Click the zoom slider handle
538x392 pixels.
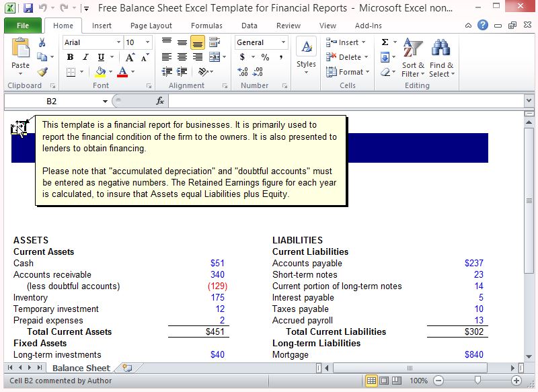tap(477, 380)
